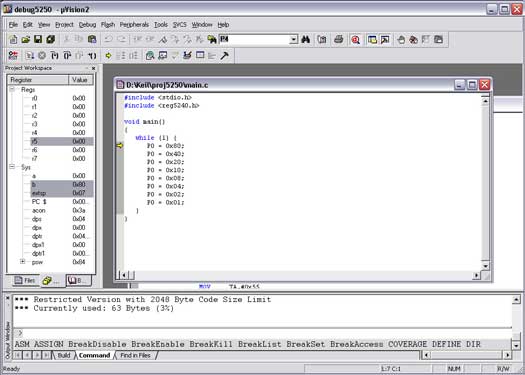
Task: Select the Command output tab
Action: tap(94, 355)
